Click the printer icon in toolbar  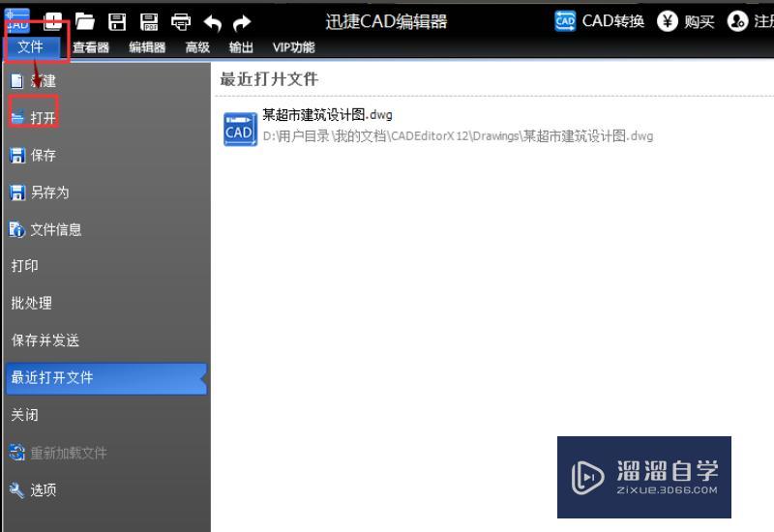tap(181, 21)
